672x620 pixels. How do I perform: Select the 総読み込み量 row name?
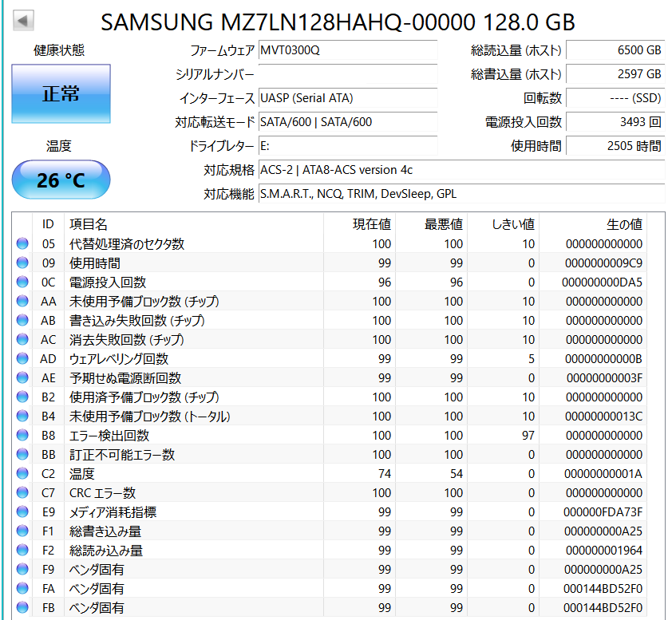(x=106, y=550)
